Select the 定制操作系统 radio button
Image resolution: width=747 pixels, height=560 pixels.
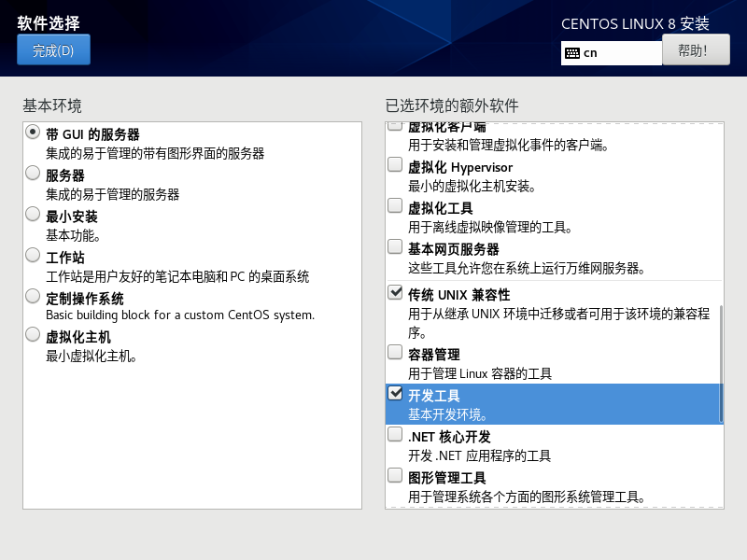[33, 296]
